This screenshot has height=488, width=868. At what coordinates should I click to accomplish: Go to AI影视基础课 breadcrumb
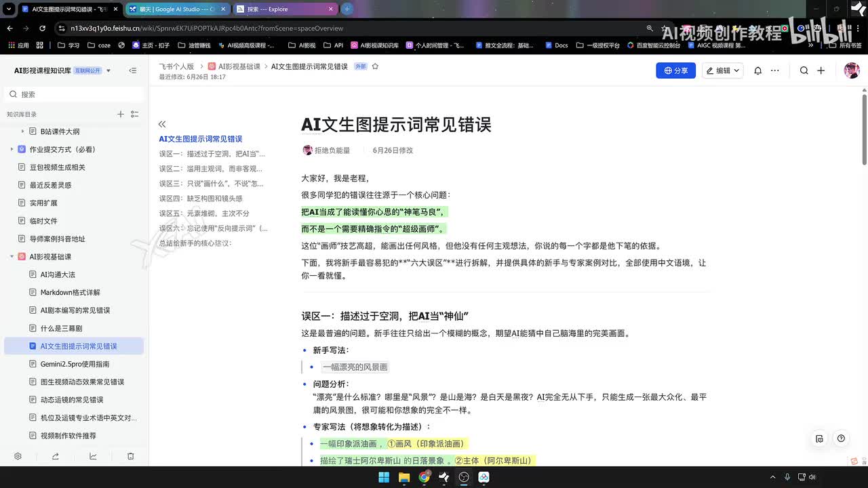pyautogui.click(x=234, y=66)
